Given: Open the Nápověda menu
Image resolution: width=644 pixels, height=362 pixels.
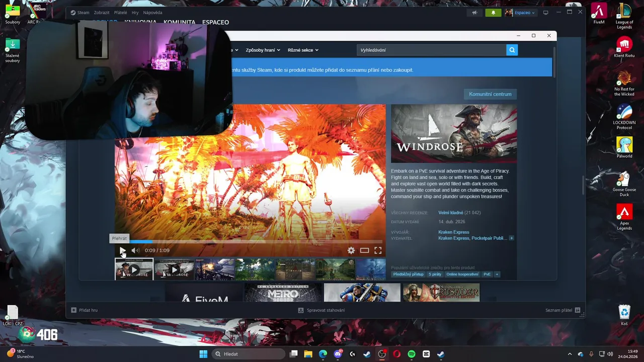Looking at the screenshot, I should point(153,13).
